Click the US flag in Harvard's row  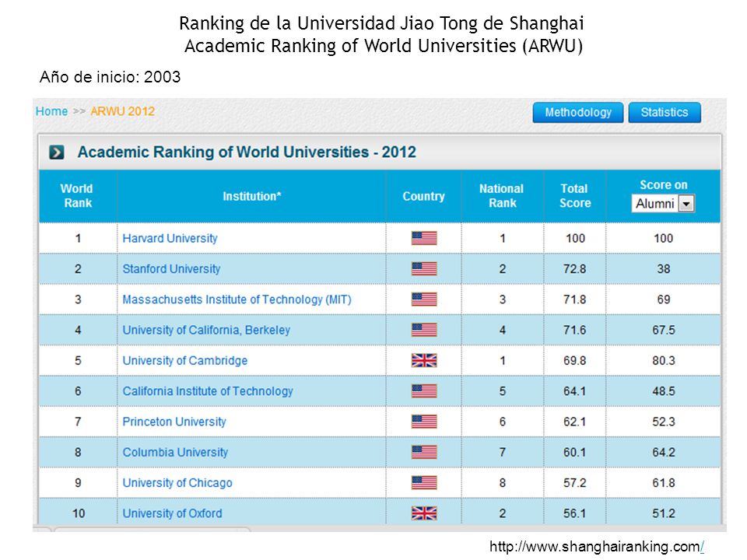[x=424, y=238]
